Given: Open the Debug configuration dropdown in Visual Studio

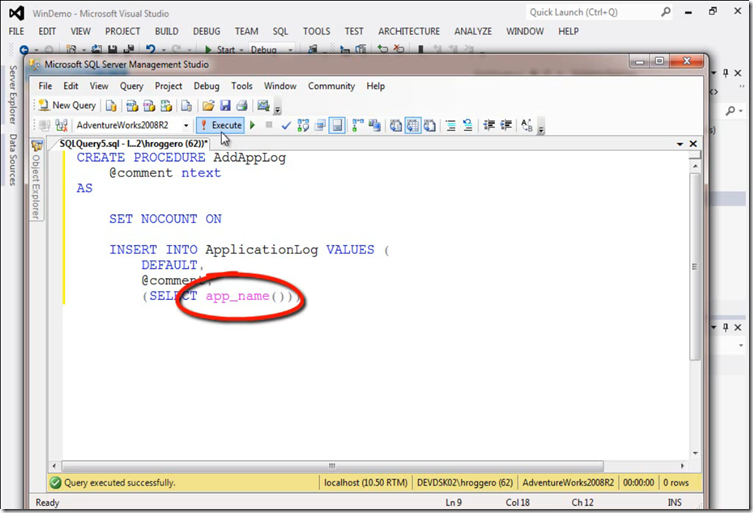Looking at the screenshot, I should click(x=271, y=49).
